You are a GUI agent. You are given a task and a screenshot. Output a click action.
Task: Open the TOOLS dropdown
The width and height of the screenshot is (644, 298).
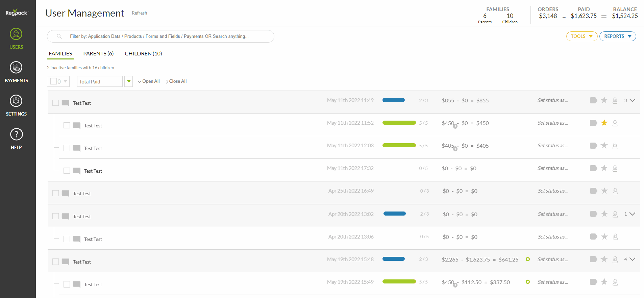(x=582, y=36)
